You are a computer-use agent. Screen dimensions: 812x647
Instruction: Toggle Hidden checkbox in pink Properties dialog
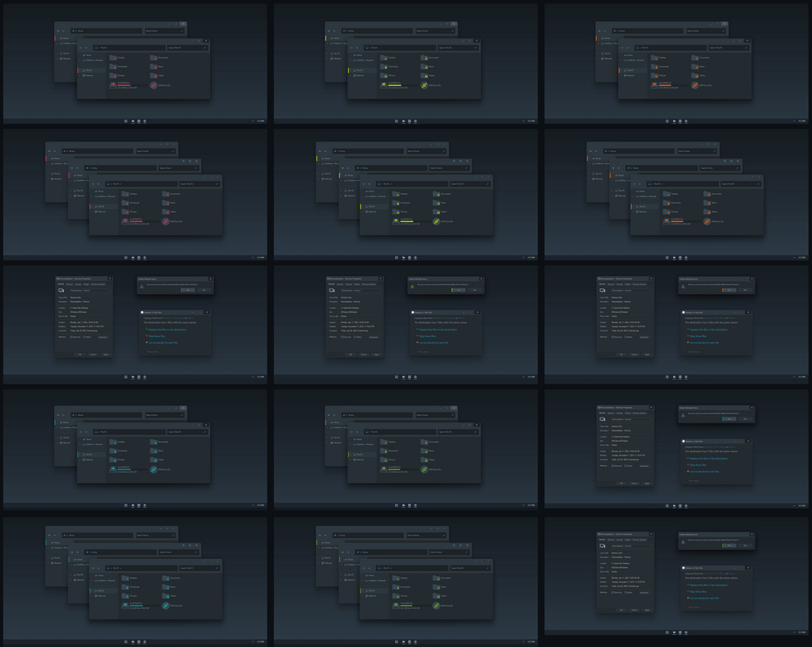[84, 337]
